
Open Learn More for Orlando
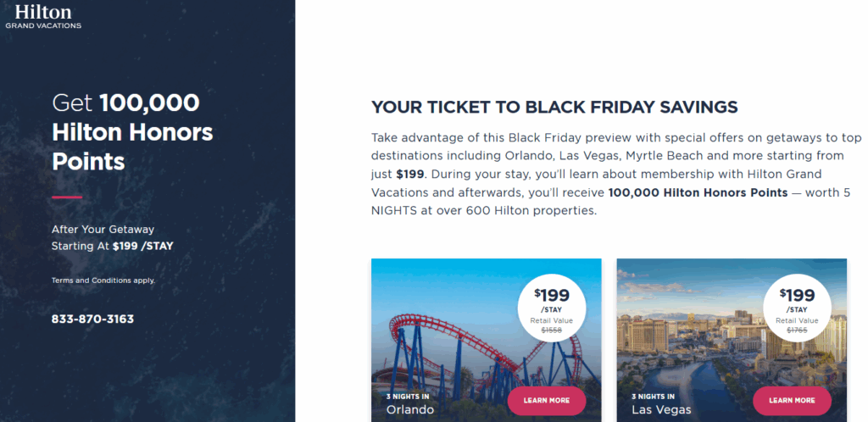pyautogui.click(x=546, y=400)
